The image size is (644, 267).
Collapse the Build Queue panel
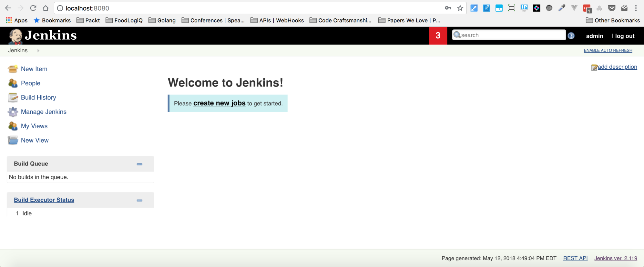pos(139,164)
